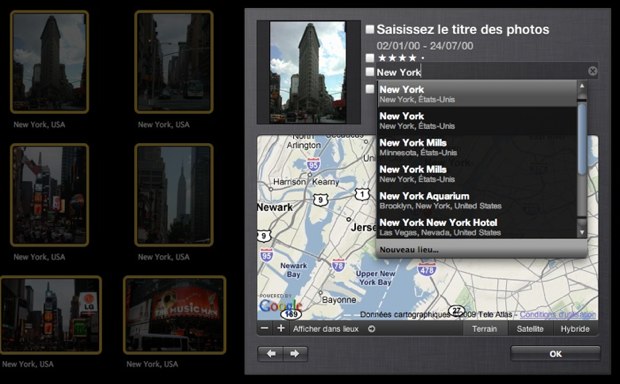Select first highlighted New York suggestion
The width and height of the screenshot is (620, 384).
(x=477, y=94)
